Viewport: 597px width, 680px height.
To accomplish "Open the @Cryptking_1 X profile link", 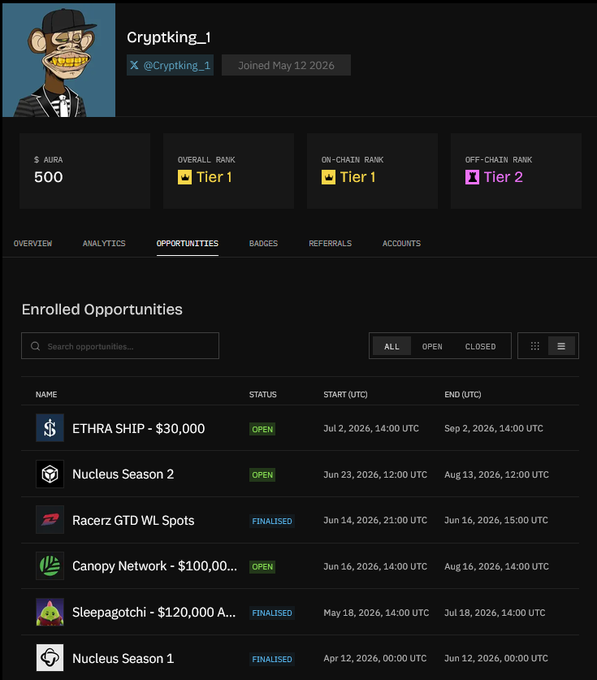I will 170,65.
